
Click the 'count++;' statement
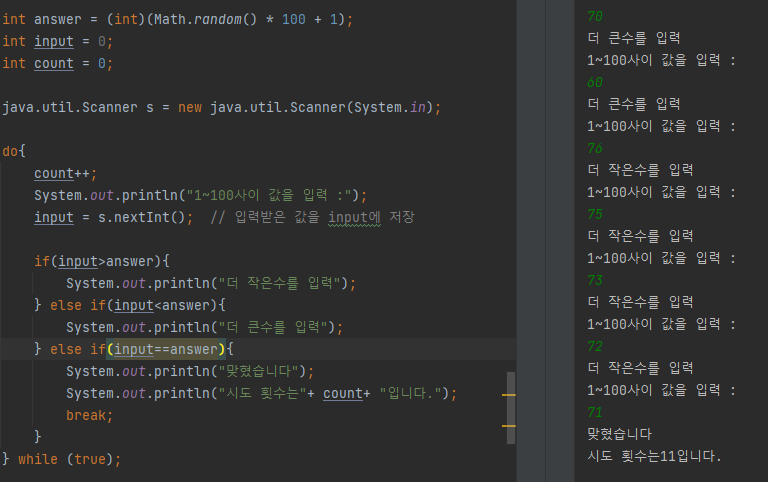point(66,173)
